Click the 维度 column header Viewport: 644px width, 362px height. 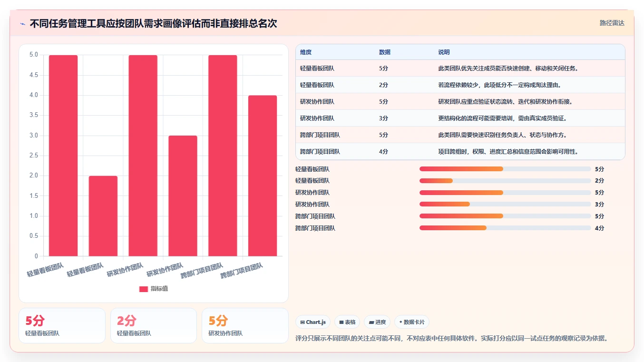click(x=306, y=52)
